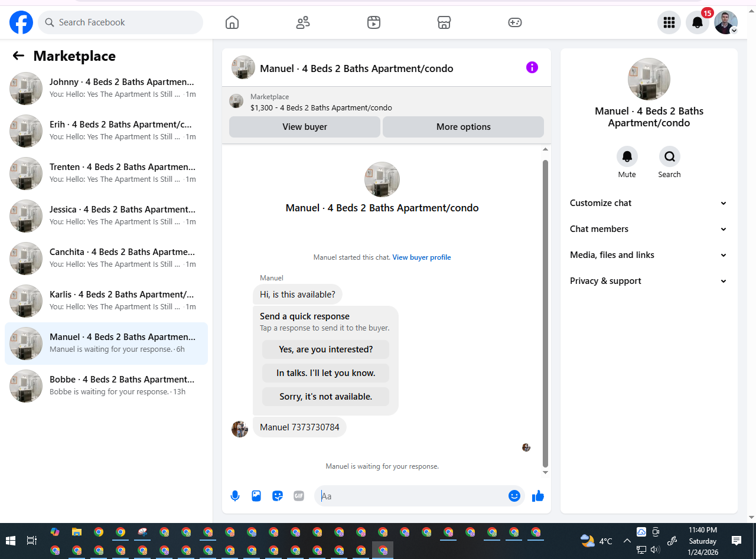Open the notifications bell with 15 badge
756x559 pixels.
(698, 22)
